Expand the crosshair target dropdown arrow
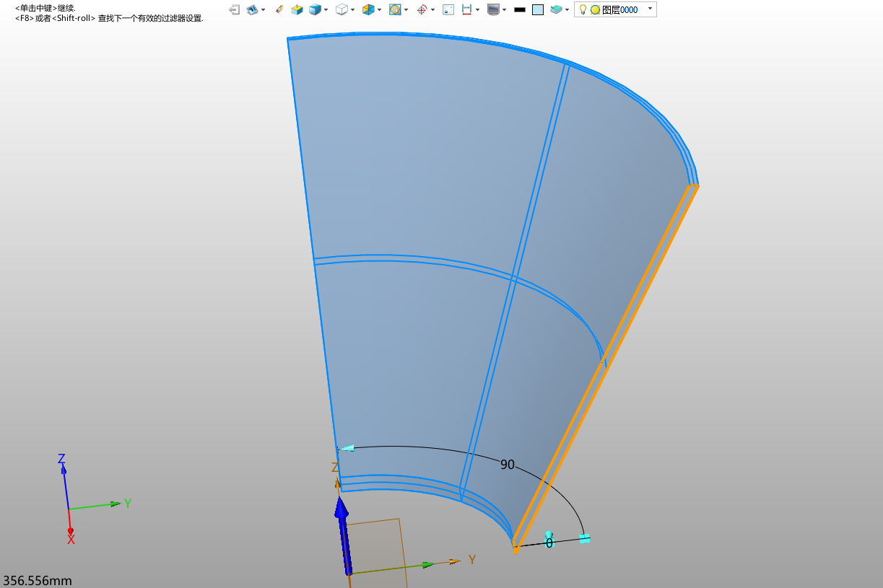Screen dimensions: 883x588 pyautogui.click(x=433, y=10)
